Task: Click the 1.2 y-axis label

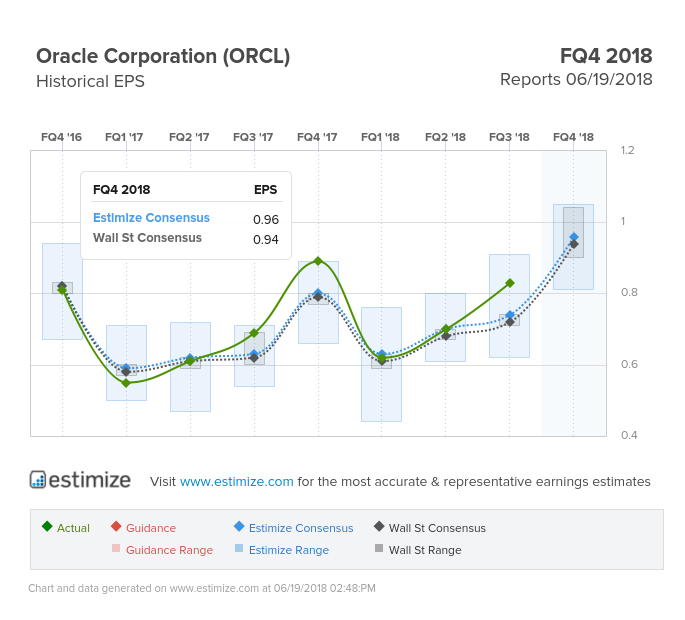Action: pos(627,150)
